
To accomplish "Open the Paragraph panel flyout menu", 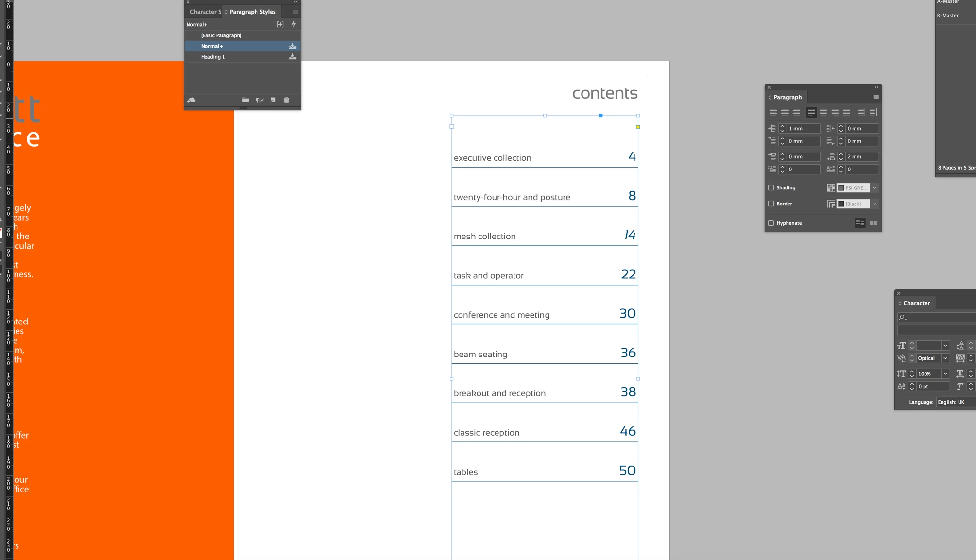I will pyautogui.click(x=876, y=97).
